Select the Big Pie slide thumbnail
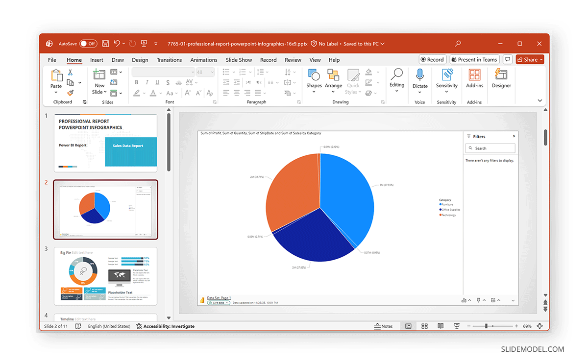Image resolution: width=588 pixels, height=364 pixels. [x=105, y=276]
